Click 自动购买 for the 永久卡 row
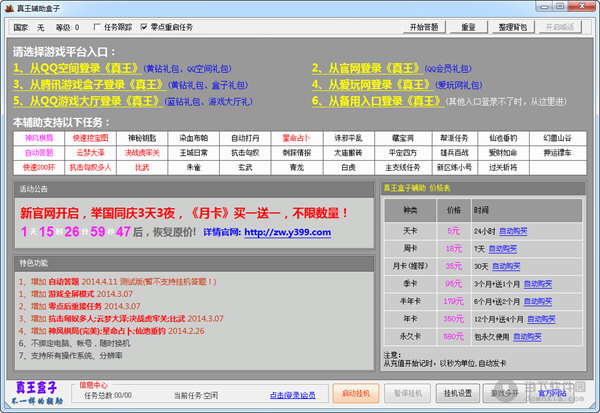Image resolution: width=600 pixels, height=413 pixels. pos(527,337)
